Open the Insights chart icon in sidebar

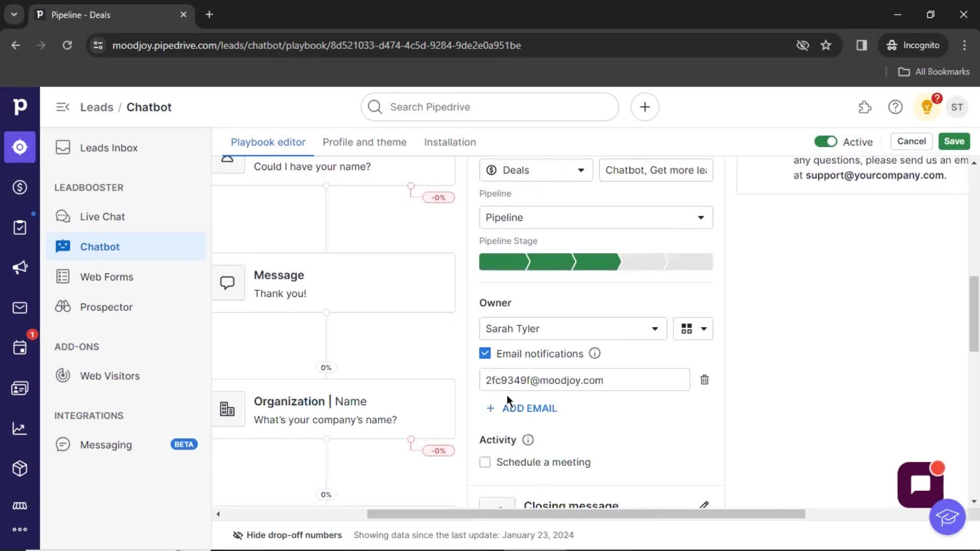(19, 429)
